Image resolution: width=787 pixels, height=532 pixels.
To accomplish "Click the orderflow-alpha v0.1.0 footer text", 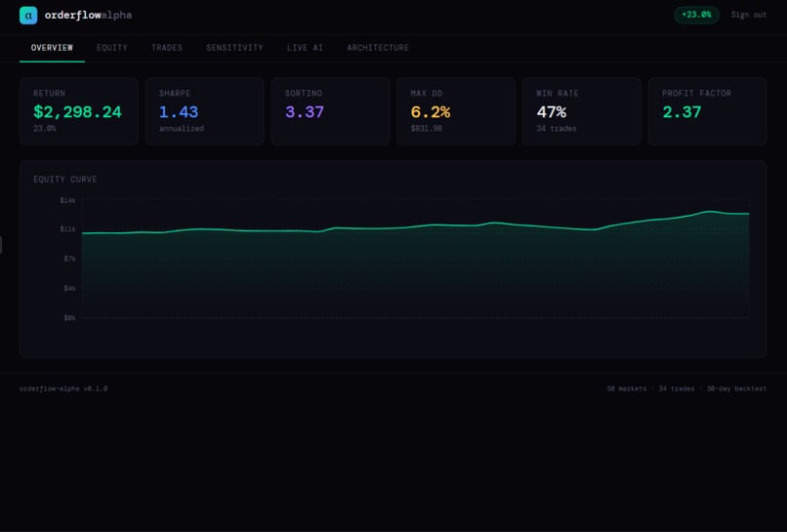I will point(63,389).
